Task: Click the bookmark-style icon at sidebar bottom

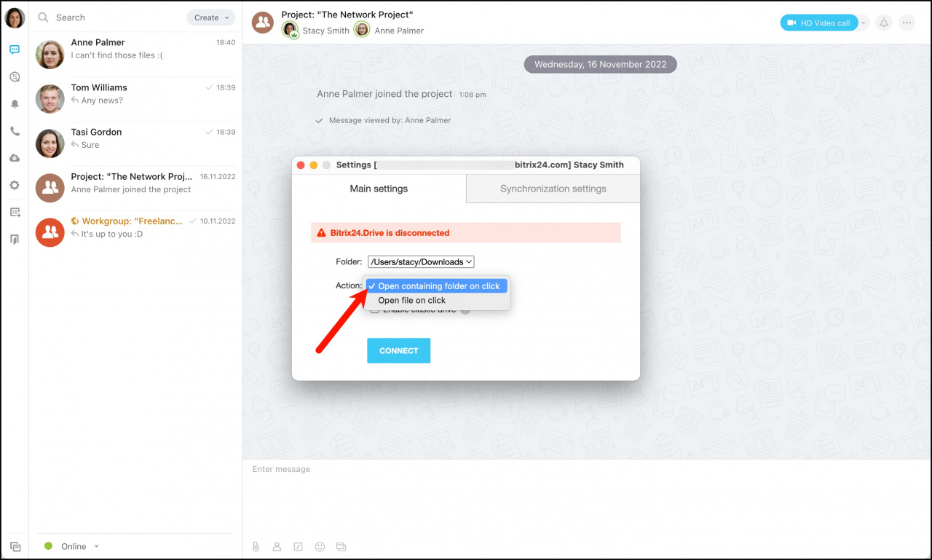Action: tap(15, 239)
